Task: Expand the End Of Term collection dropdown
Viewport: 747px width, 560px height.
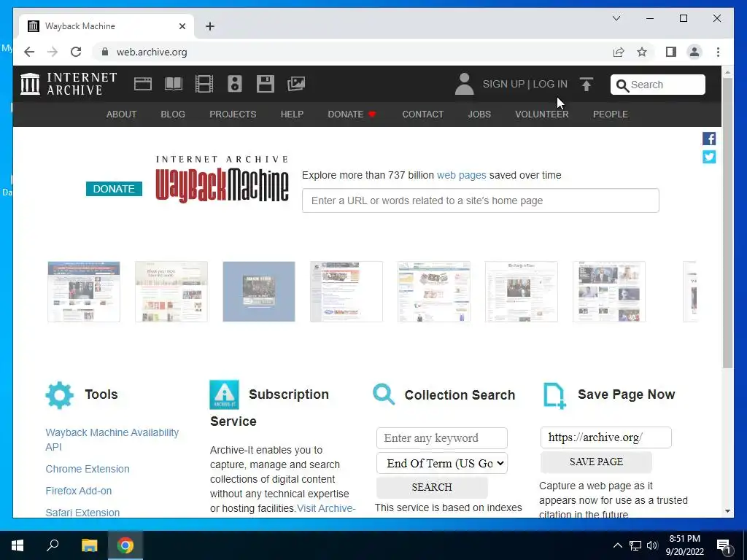Action: tap(442, 463)
